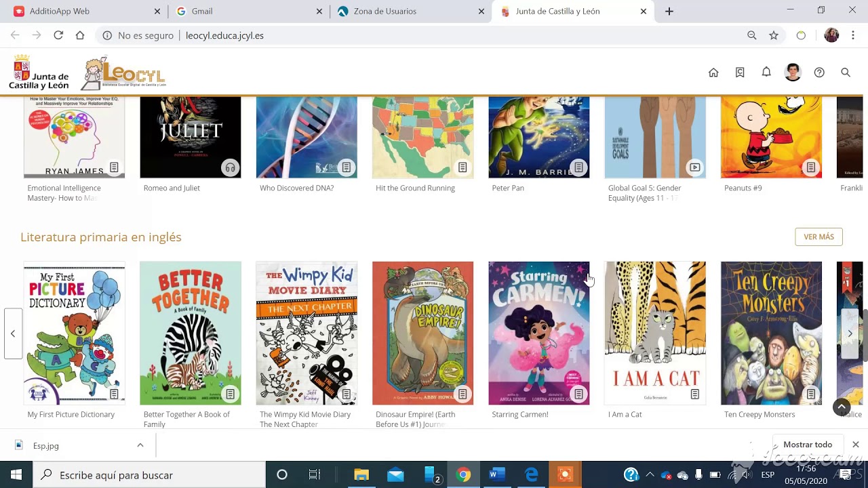Screen dimensions: 868x488
Task: Open the bookmarks icon in site header
Action: click(740, 73)
